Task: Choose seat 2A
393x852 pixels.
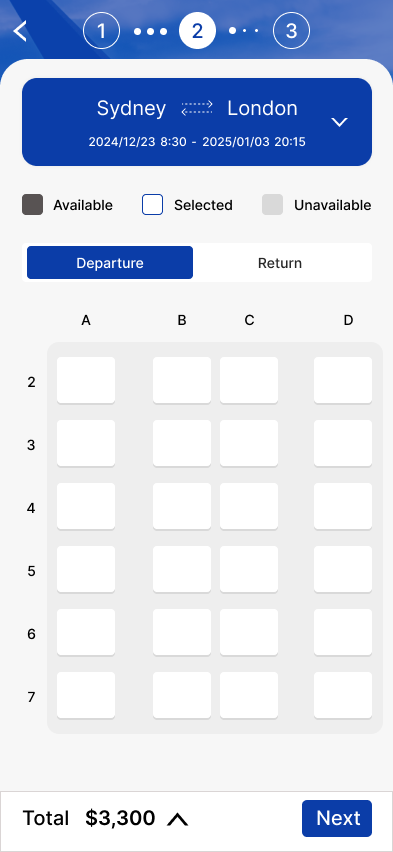Action: [x=86, y=380]
